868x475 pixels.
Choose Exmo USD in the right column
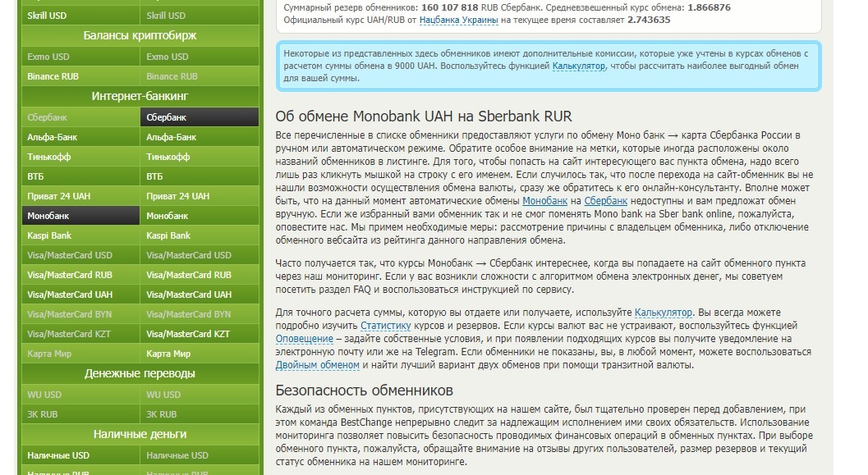coord(200,57)
